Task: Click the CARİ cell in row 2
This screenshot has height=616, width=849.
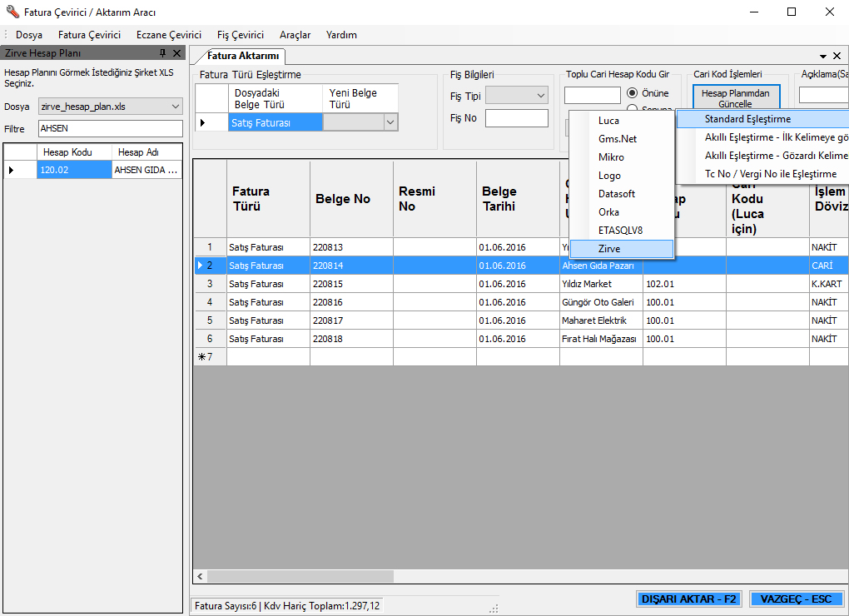Action: coord(829,266)
